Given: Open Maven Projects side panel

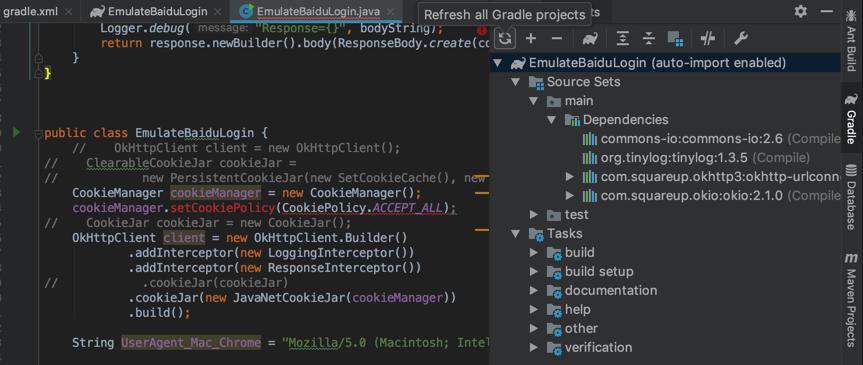Looking at the screenshot, I should point(851,301).
